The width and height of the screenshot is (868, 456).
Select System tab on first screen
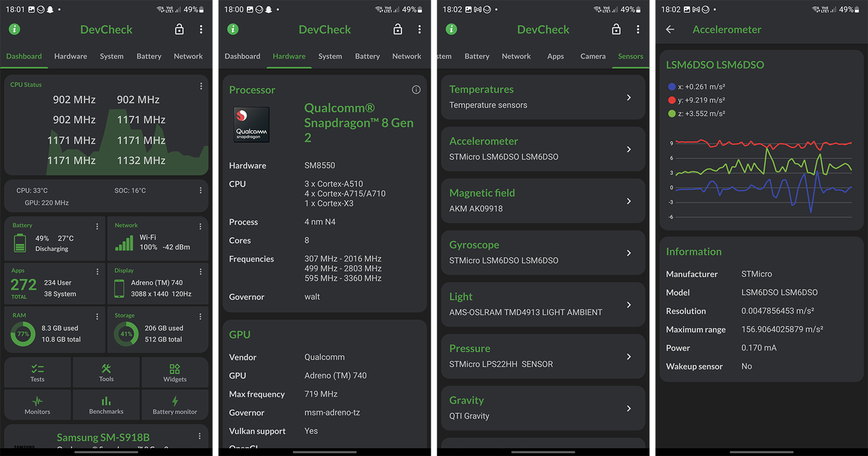point(112,56)
